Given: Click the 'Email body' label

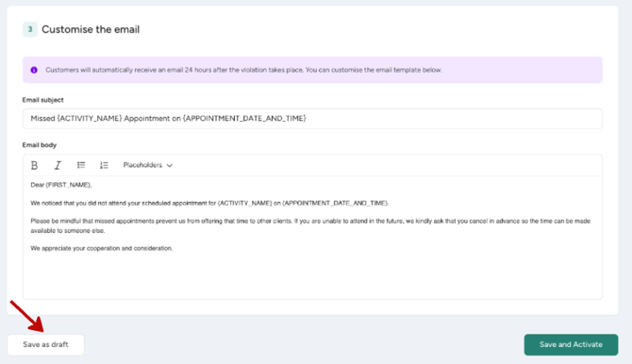Looking at the screenshot, I should (x=40, y=145).
